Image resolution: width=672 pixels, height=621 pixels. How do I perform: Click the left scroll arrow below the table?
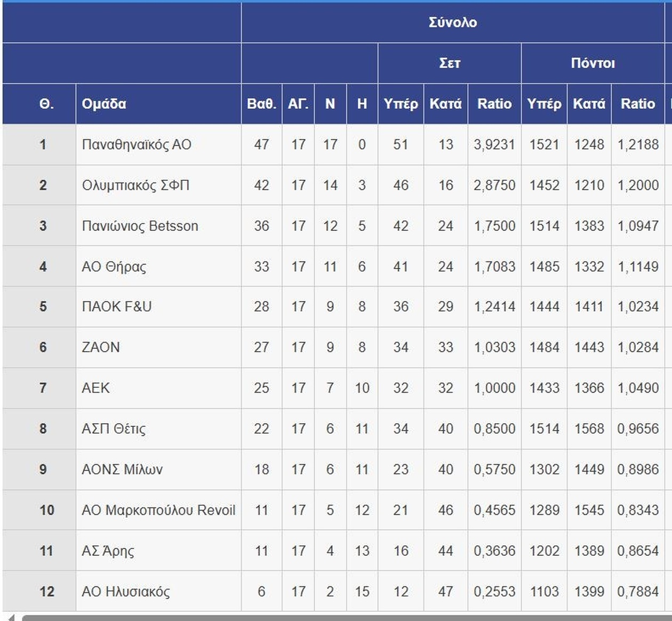[12, 617]
